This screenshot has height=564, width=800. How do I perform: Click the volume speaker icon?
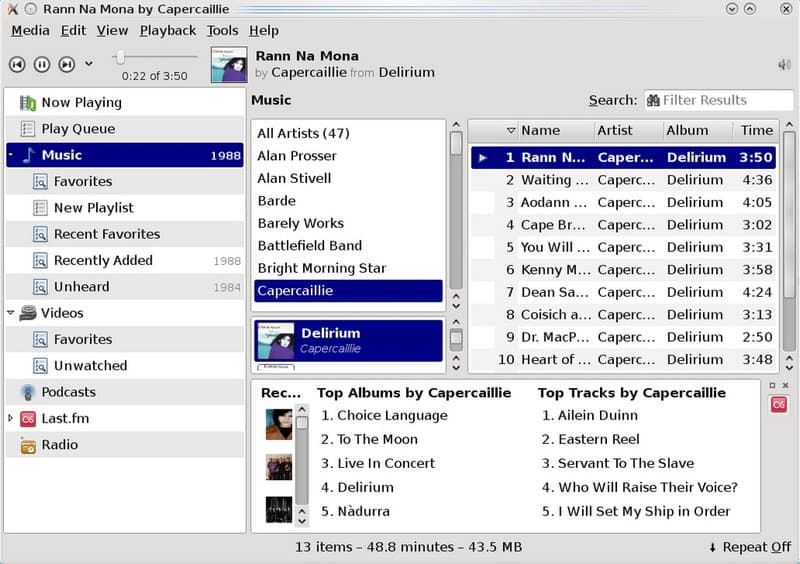point(784,65)
